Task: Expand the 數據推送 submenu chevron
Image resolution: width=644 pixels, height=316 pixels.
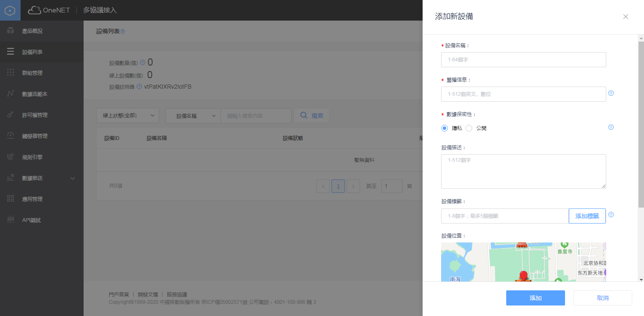Action: click(x=73, y=178)
